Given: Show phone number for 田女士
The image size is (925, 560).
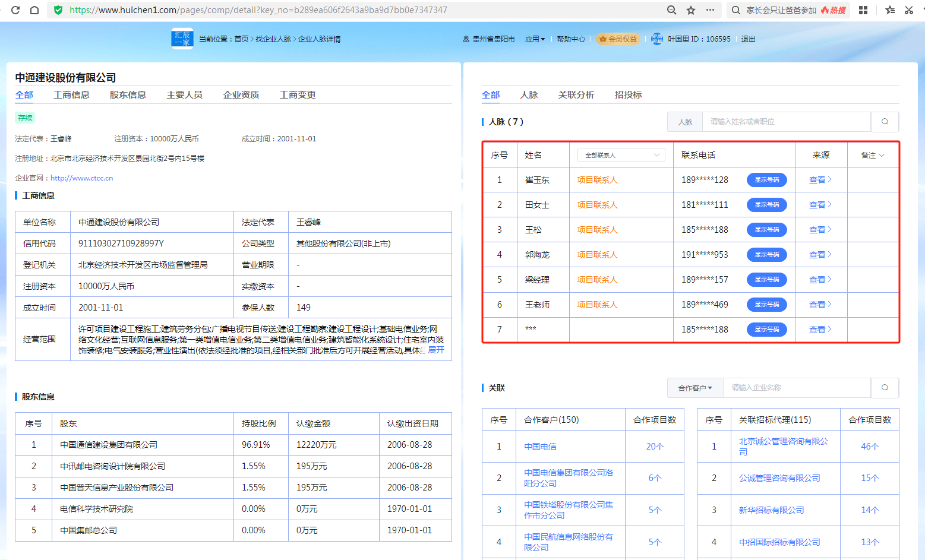Looking at the screenshot, I should coord(767,205).
